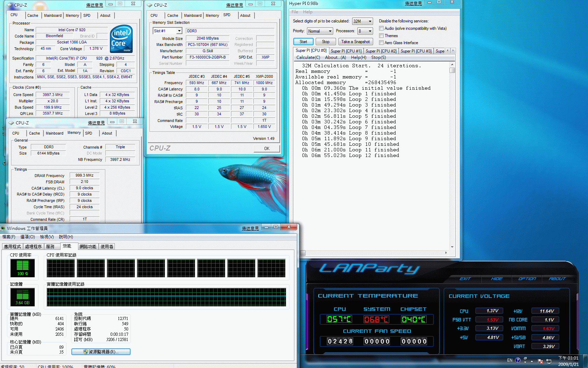The image size is (588, 368).
Task: Click EXIT in LANParty panel
Action: tap(465, 279)
